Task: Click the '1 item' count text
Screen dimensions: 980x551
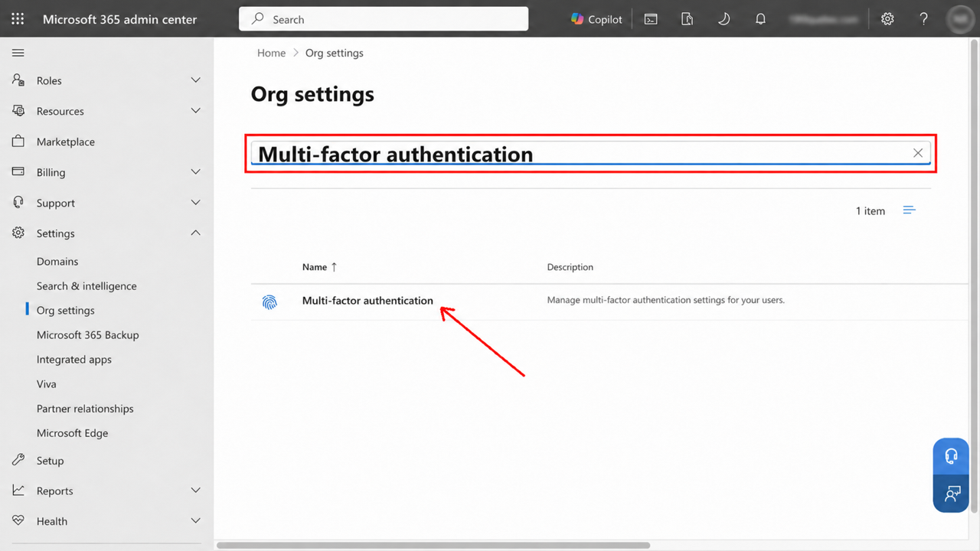Action: coord(871,210)
